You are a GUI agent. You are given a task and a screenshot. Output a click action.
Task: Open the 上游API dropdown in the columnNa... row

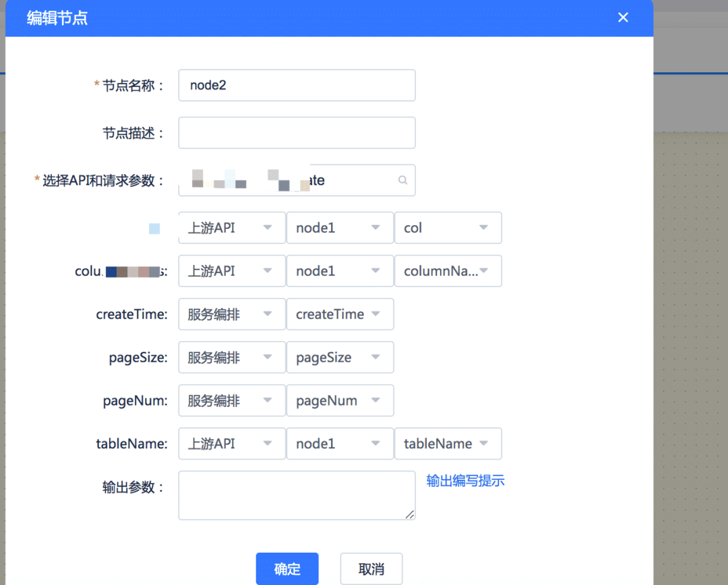point(232,271)
